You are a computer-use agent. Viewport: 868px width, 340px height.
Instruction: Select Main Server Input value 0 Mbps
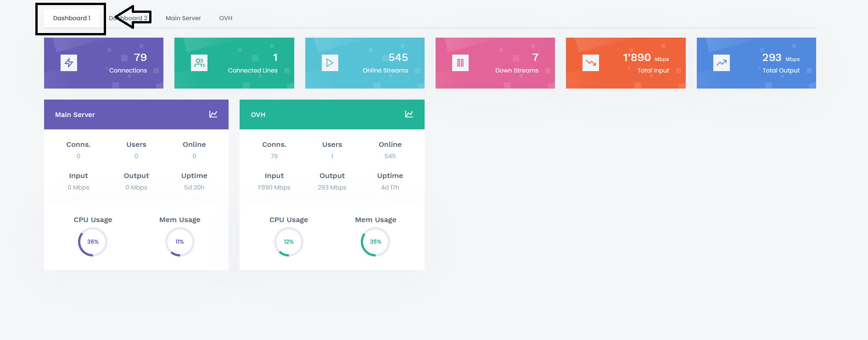coord(78,187)
